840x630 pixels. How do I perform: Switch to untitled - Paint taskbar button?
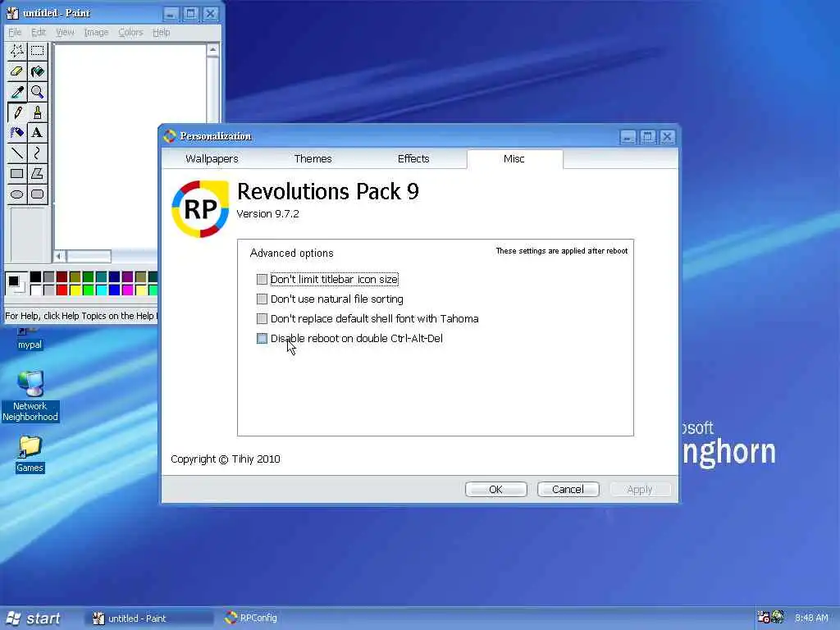(x=148, y=619)
